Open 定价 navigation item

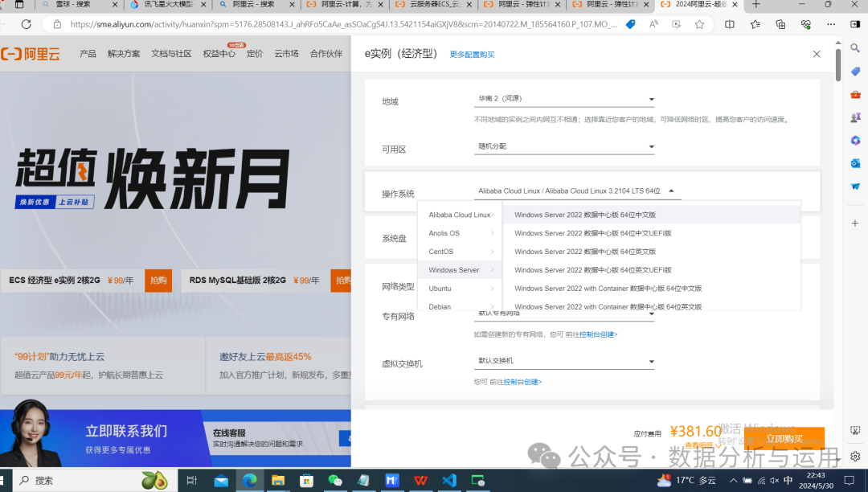[255, 54]
